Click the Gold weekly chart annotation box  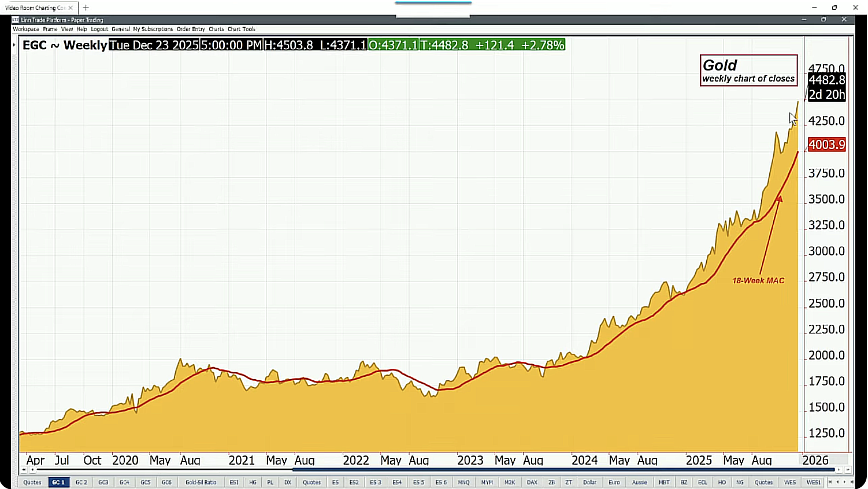(x=748, y=71)
